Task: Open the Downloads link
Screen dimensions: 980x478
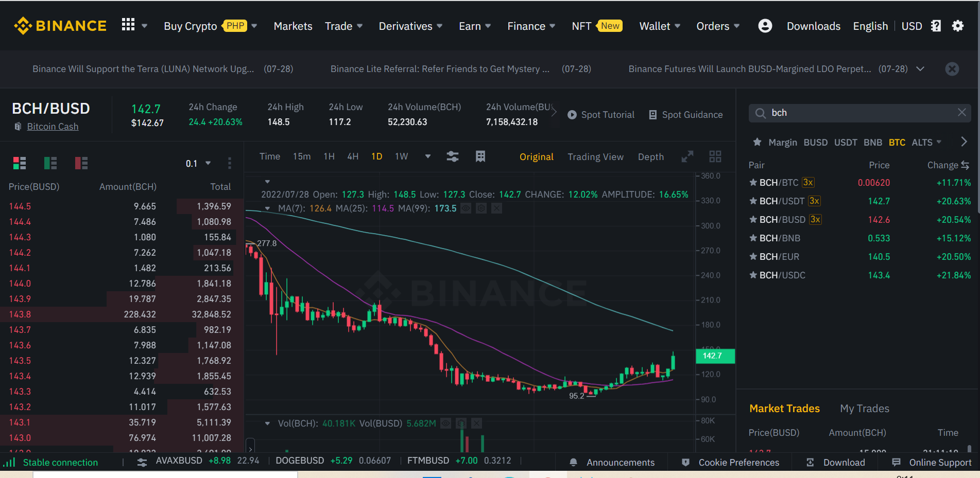Action: (x=814, y=26)
